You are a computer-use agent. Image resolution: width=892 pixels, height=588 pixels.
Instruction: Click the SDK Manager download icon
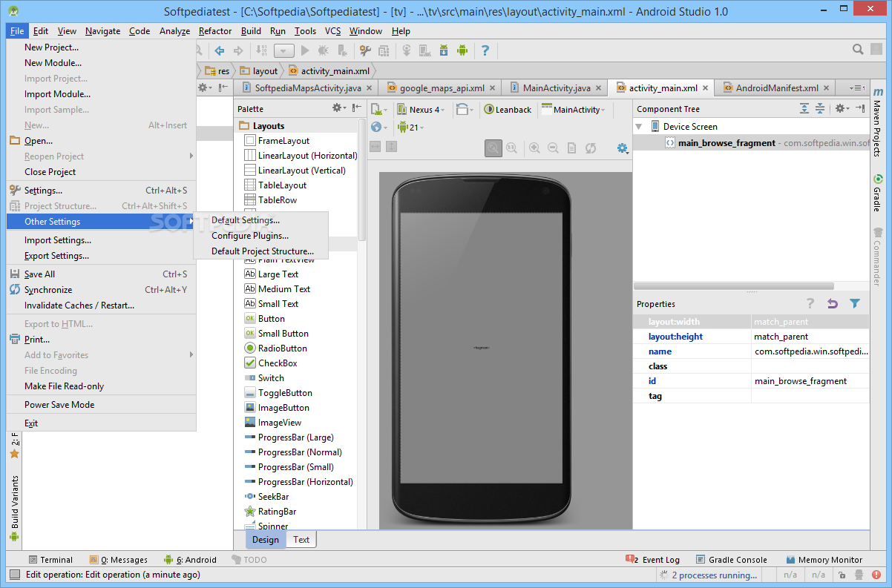443,50
